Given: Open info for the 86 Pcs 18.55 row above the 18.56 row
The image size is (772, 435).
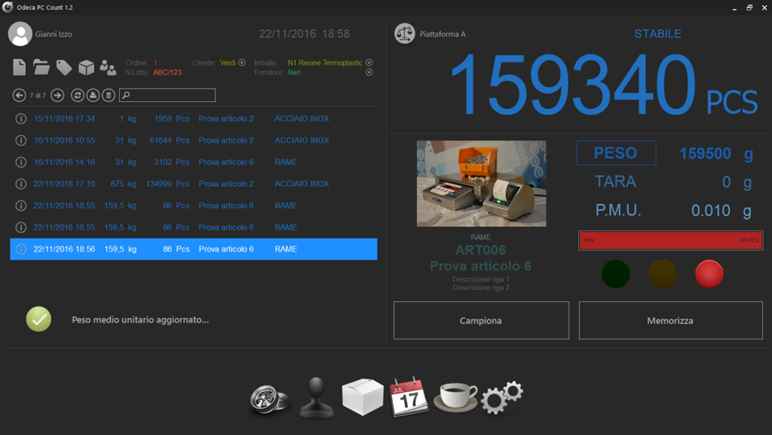Looking at the screenshot, I should point(21,227).
